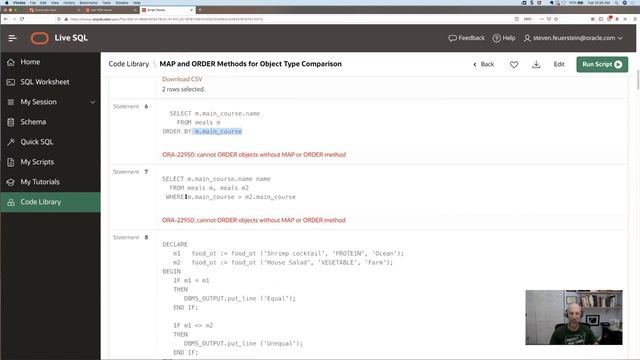Select Code Library in sidebar
The height and width of the screenshot is (360, 640).
(x=50, y=202)
